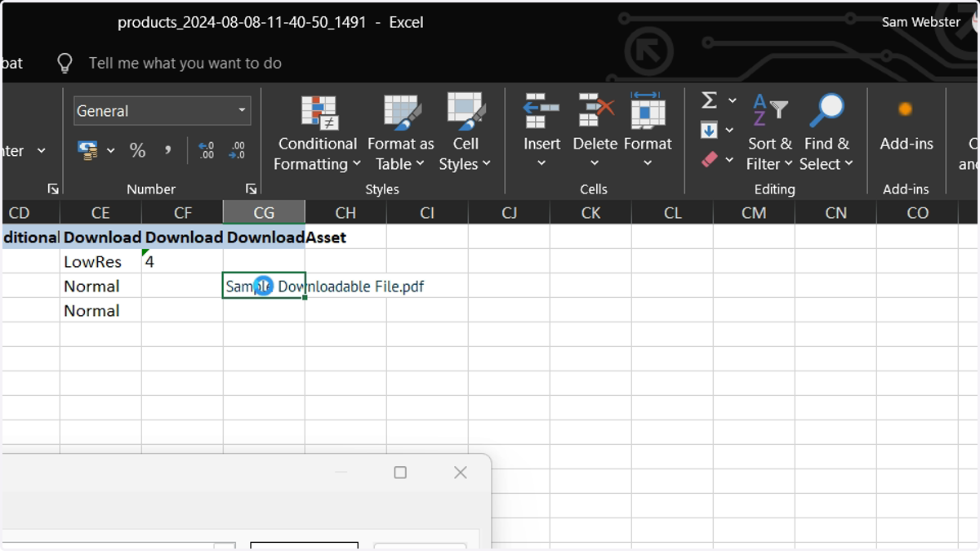Select the cell containing 4
Screen dimensions: 980x551
click(182, 261)
